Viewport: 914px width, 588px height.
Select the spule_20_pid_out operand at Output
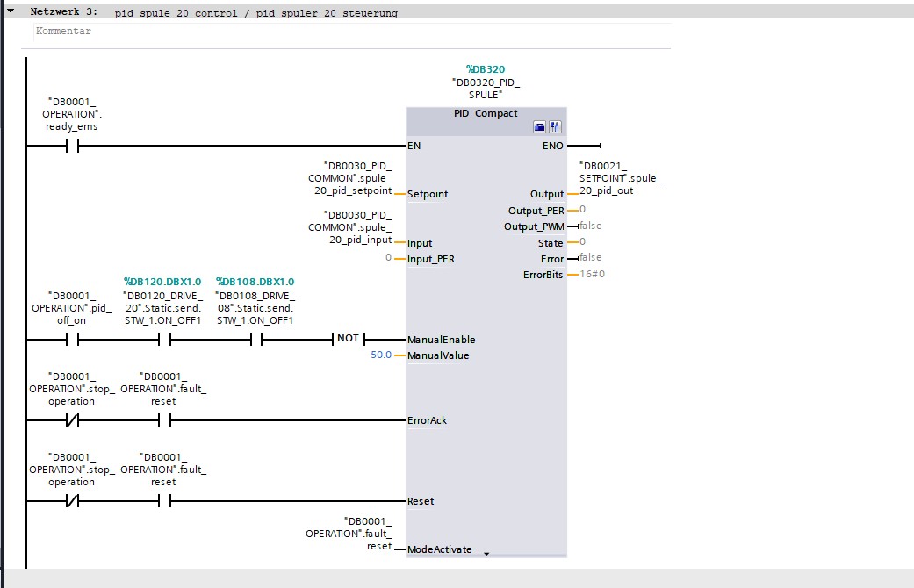pos(620,178)
